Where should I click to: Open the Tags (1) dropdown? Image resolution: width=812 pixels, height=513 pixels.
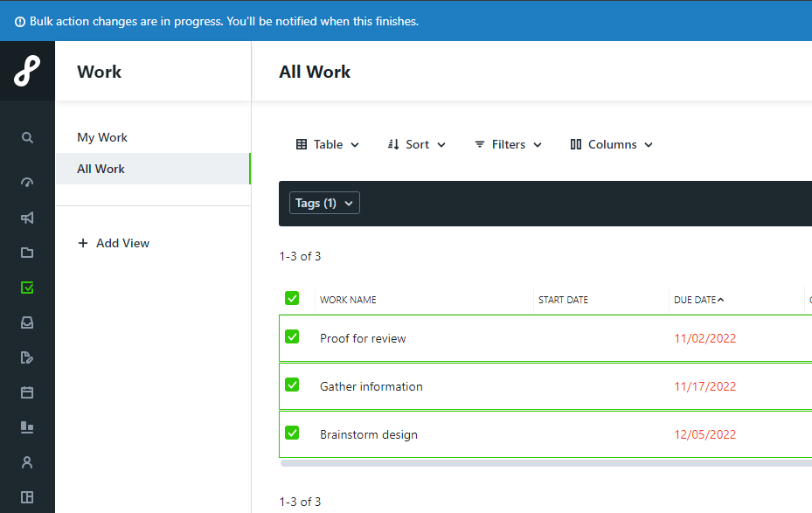tap(324, 204)
